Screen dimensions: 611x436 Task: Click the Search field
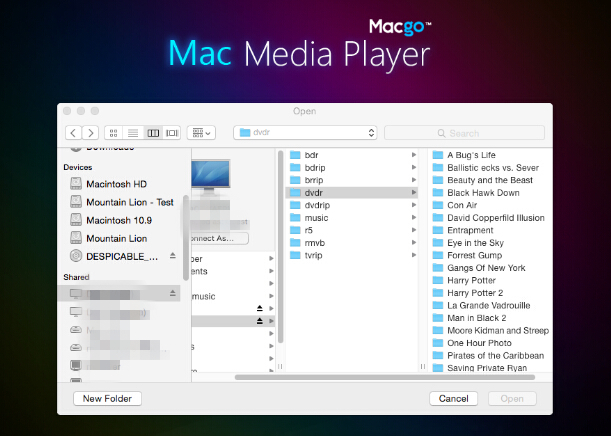coord(464,133)
